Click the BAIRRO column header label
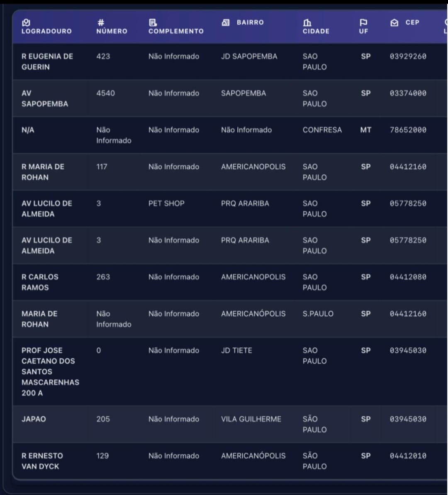The width and height of the screenshot is (448, 495). [x=251, y=22]
